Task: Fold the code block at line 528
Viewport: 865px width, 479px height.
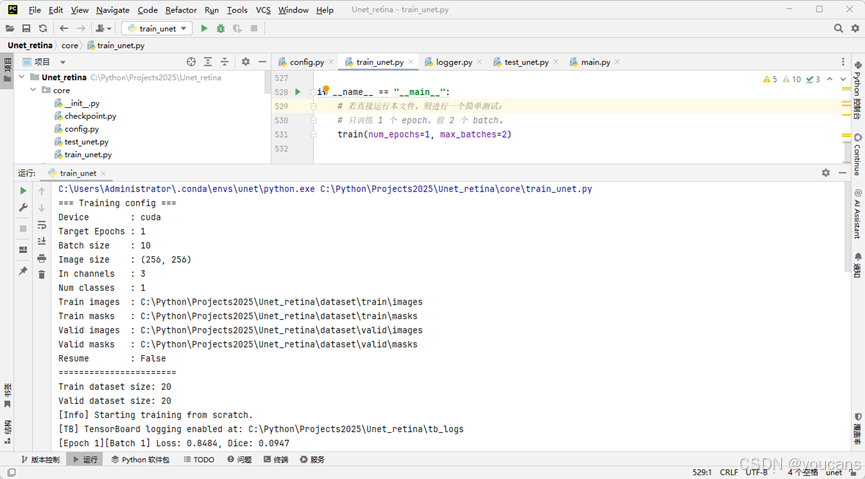Action: pos(313,92)
